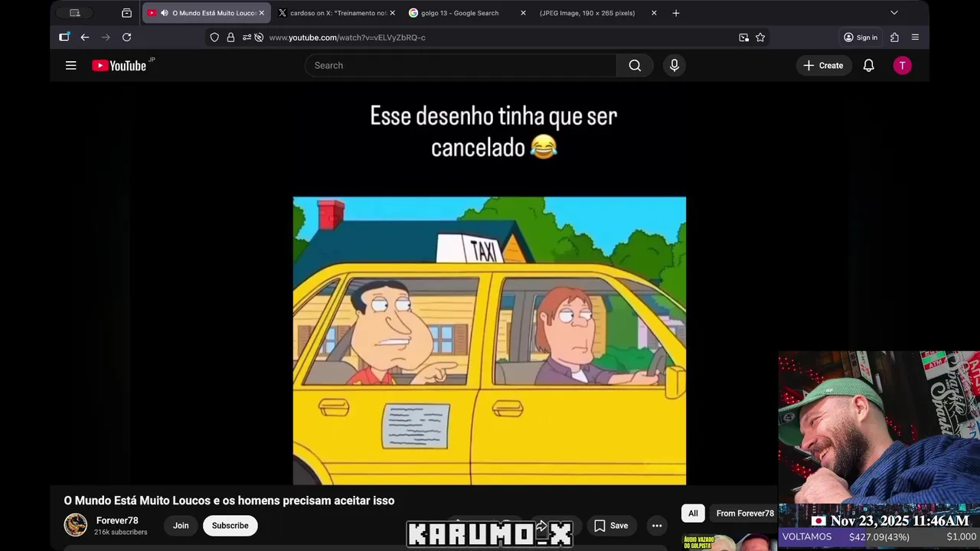This screenshot has height=551, width=980.
Task: Open the workspace icon at the tab bar start
Action: tap(74, 13)
